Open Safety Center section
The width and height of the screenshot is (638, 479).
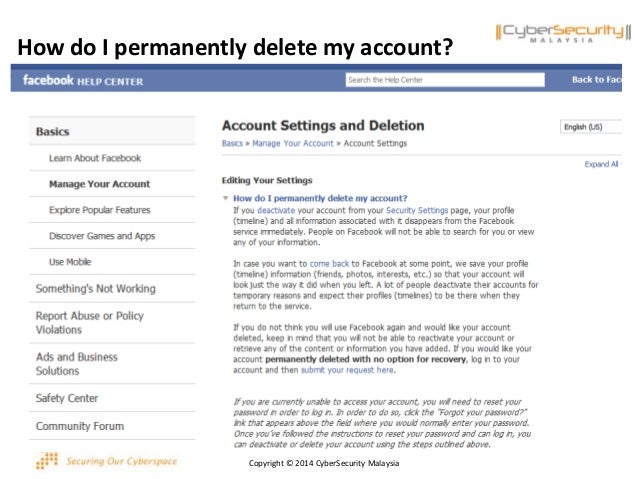point(67,398)
